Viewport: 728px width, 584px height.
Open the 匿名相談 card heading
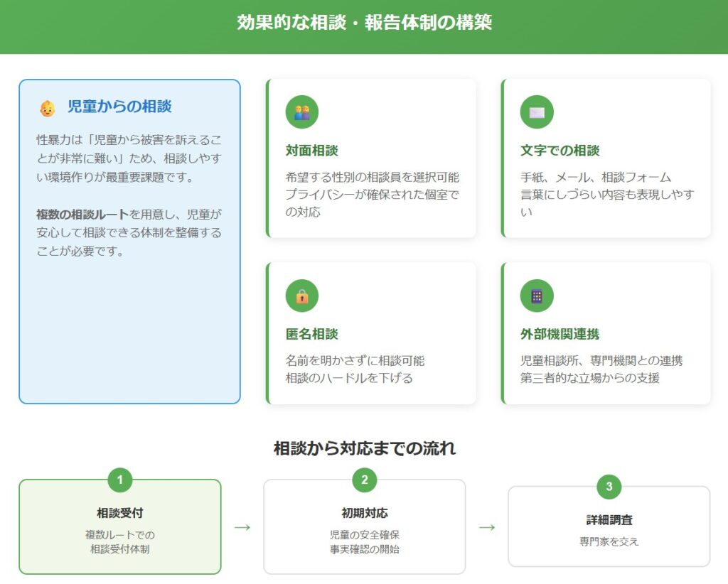[311, 334]
